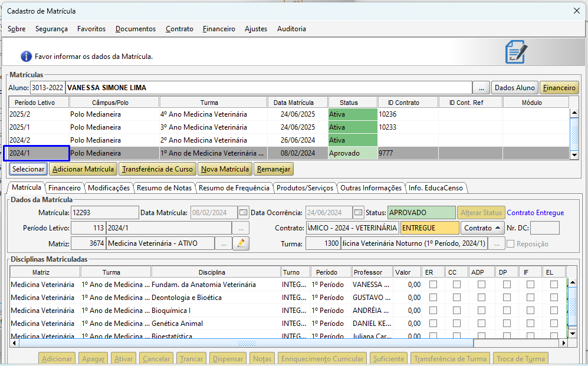
Task: Click the Adicionar Matrícula button
Action: (x=83, y=169)
